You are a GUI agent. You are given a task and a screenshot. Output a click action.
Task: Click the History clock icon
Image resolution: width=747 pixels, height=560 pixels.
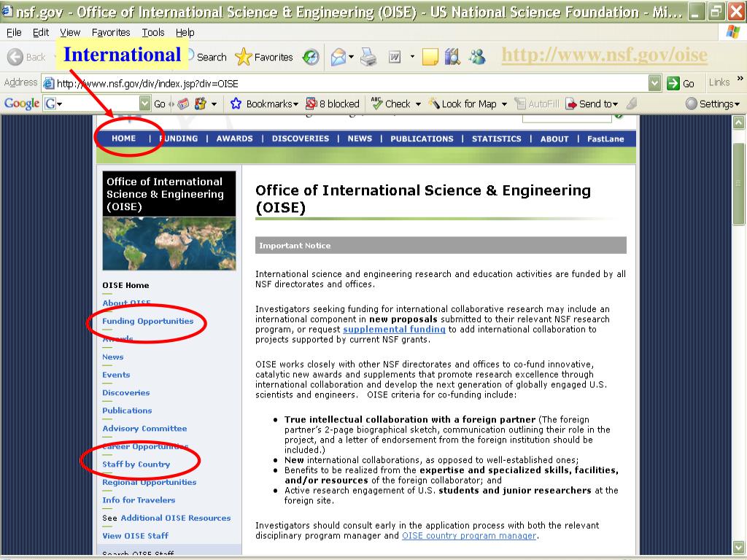311,57
